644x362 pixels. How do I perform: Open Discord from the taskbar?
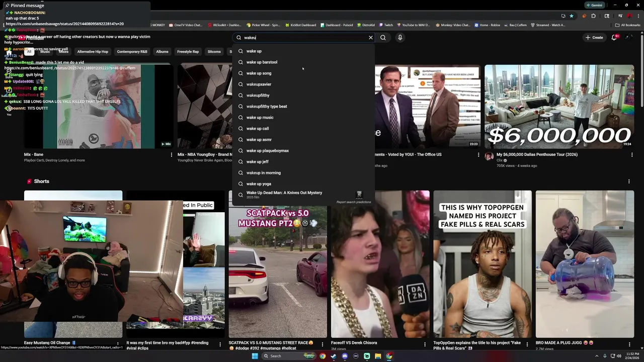point(345,356)
